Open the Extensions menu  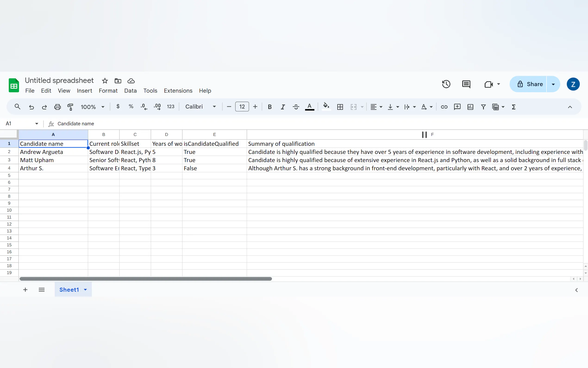tap(178, 91)
